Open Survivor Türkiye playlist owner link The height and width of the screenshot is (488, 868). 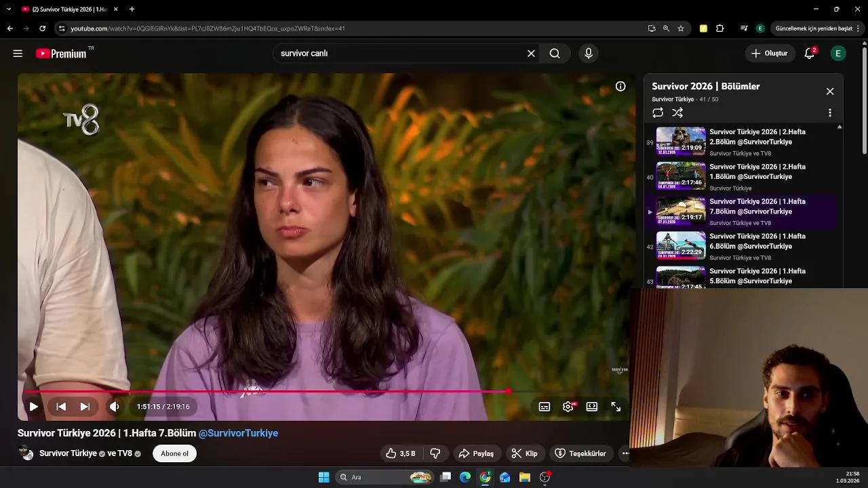click(673, 100)
